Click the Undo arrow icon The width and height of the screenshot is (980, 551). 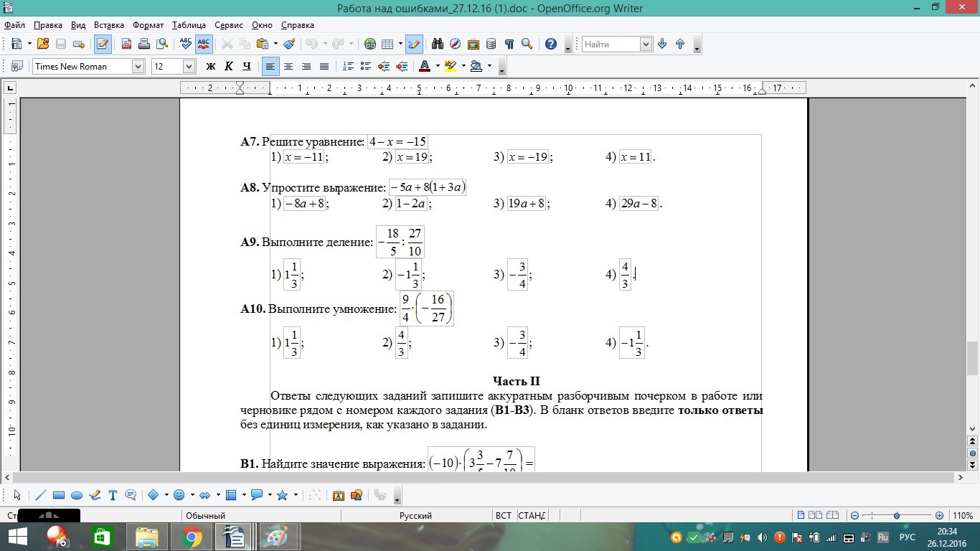[311, 44]
